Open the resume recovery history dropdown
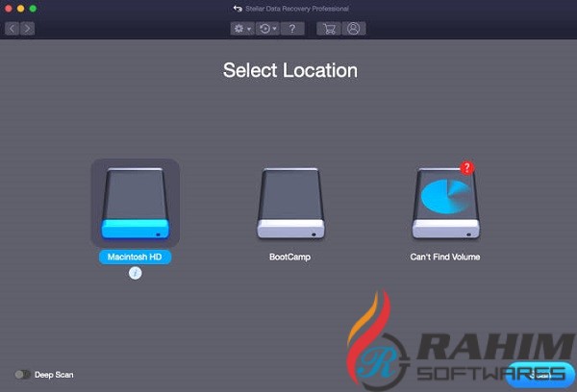577x392 pixels. (267, 29)
